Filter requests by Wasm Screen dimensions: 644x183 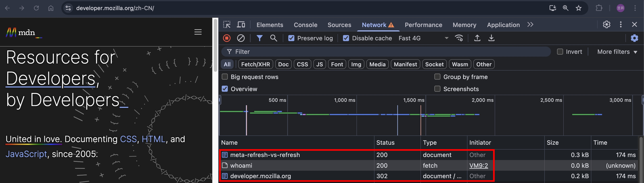click(x=460, y=64)
